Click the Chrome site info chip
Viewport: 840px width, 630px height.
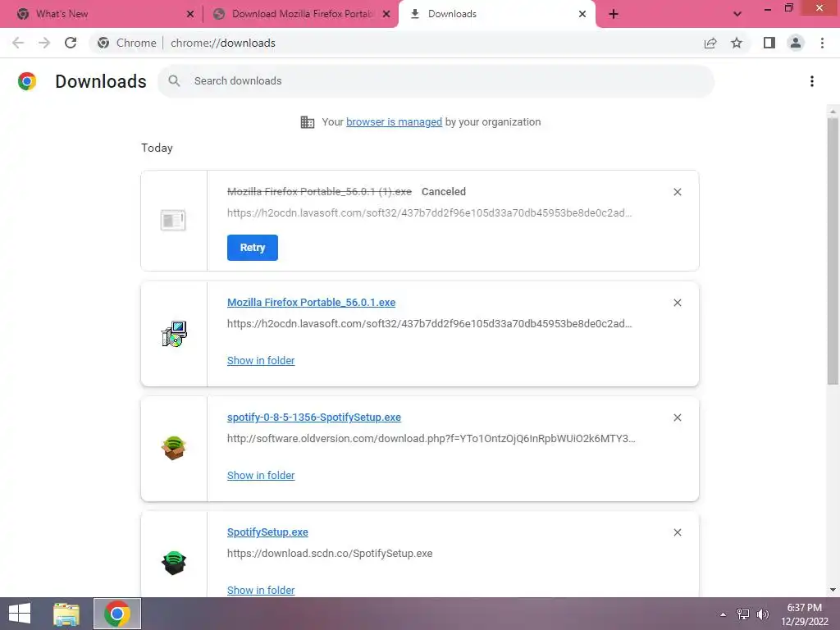pos(127,43)
